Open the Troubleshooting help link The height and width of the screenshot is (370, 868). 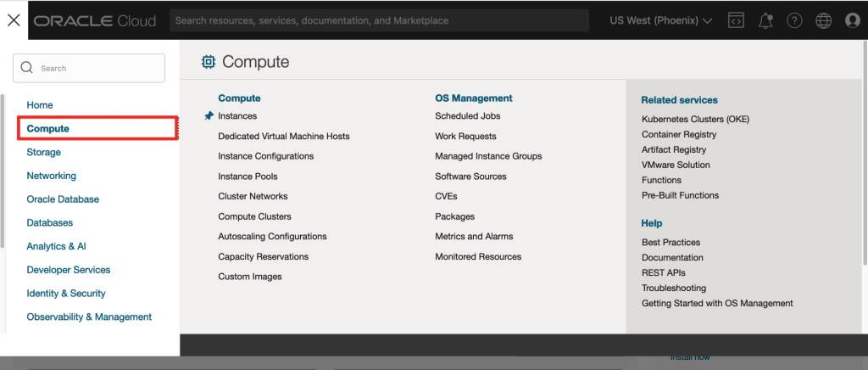674,289
